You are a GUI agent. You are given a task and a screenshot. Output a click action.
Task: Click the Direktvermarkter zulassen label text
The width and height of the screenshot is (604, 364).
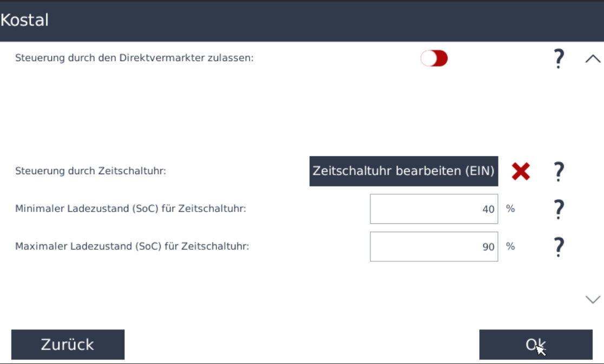134,58
